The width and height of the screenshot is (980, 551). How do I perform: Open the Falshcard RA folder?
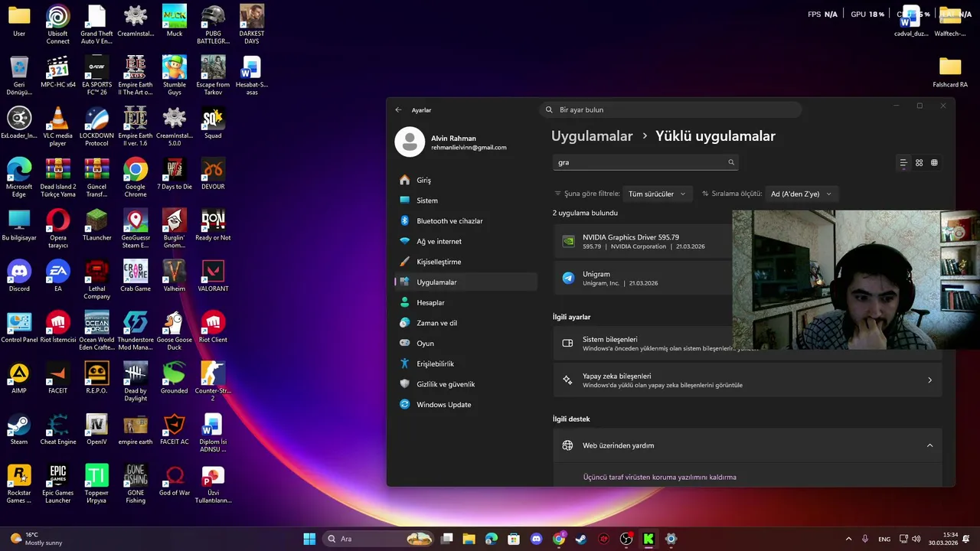click(x=950, y=72)
